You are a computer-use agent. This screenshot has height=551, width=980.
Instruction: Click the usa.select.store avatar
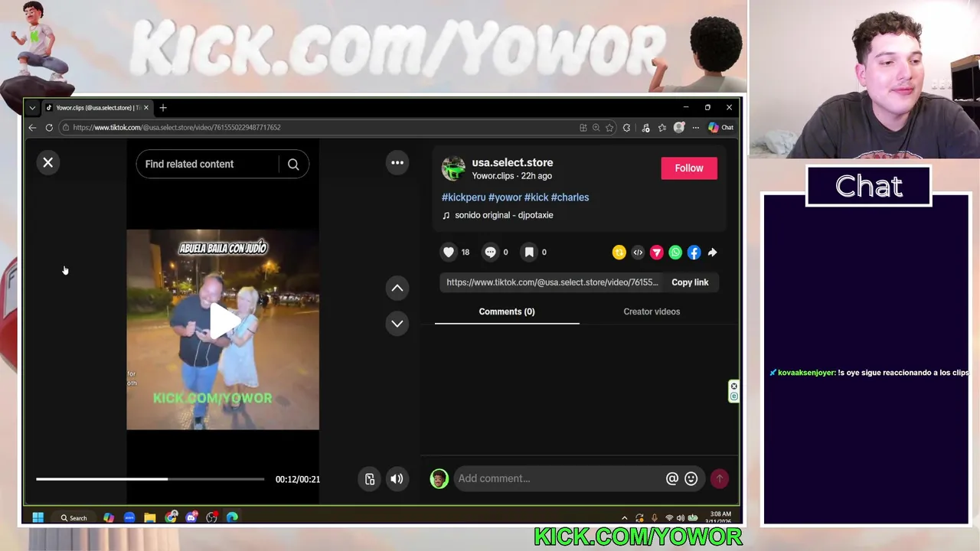coord(453,168)
